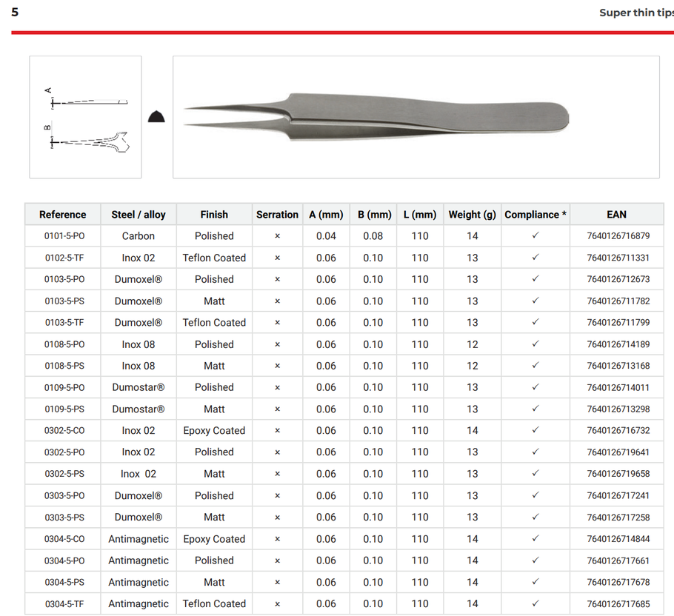Click EAN number 7640126716879

coord(618,236)
